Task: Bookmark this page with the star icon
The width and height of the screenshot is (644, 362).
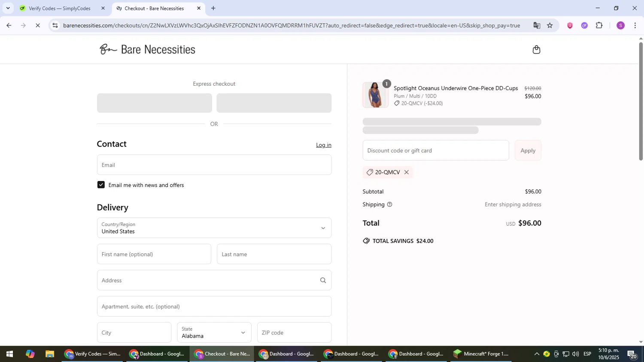Action: pyautogui.click(x=550, y=25)
